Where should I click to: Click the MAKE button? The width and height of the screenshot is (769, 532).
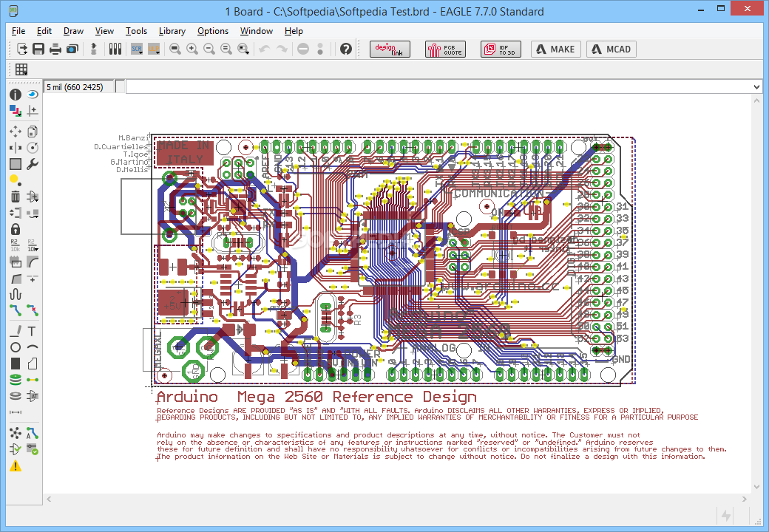[x=556, y=50]
